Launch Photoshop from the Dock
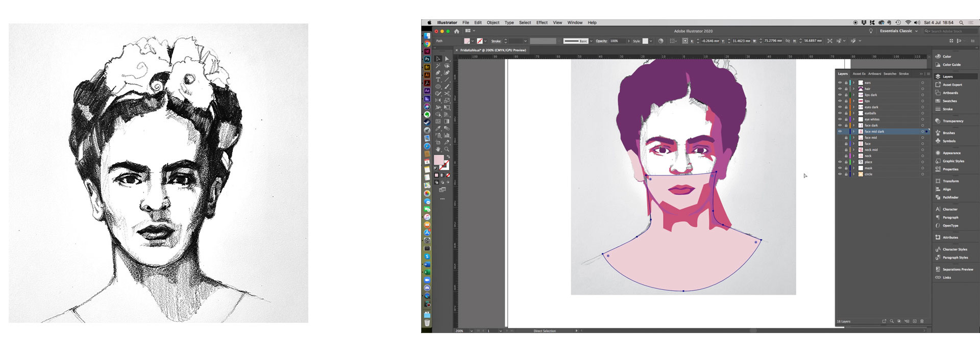The width and height of the screenshot is (980, 356). point(427,59)
